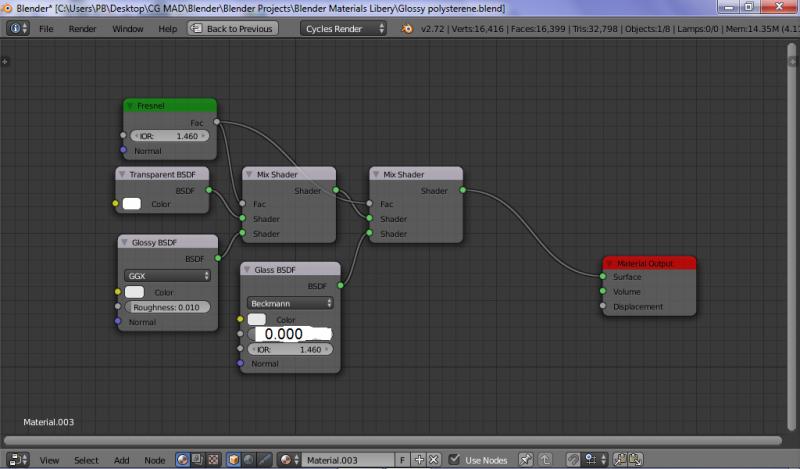Viewport: 800px width, 469px height.
Task: Toggle the F fake user button
Action: [402, 460]
